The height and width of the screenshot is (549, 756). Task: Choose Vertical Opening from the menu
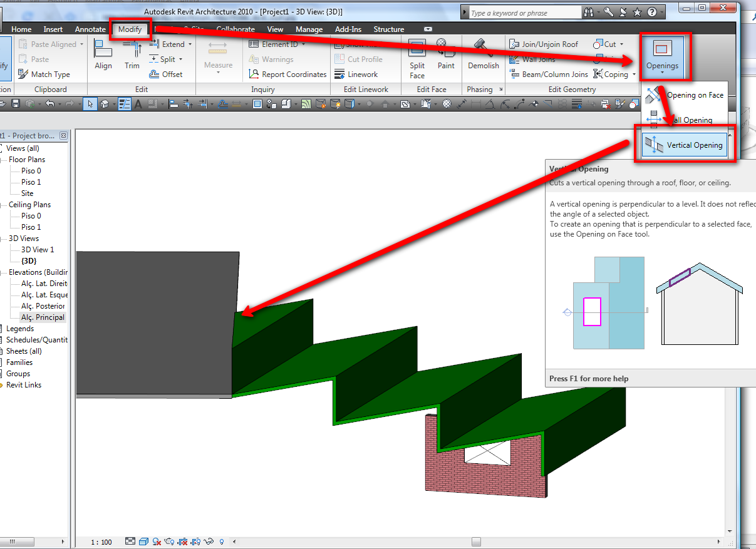684,145
